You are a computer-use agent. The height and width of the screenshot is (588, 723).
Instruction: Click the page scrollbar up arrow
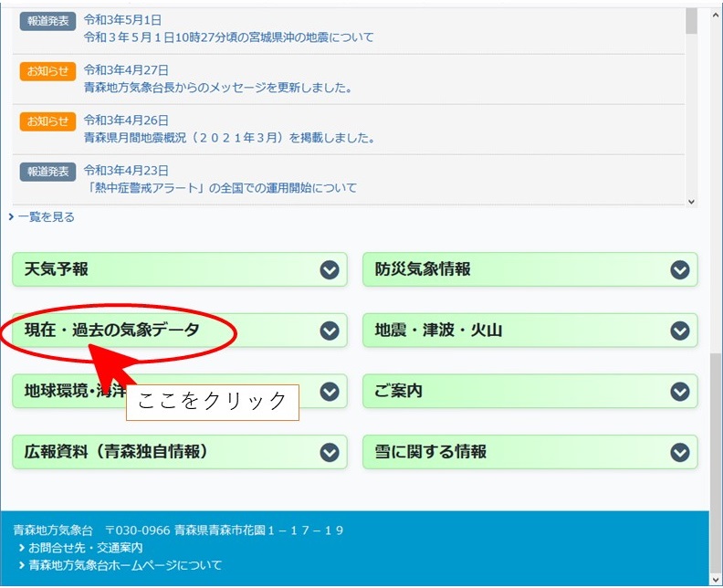pyautogui.click(x=716, y=15)
